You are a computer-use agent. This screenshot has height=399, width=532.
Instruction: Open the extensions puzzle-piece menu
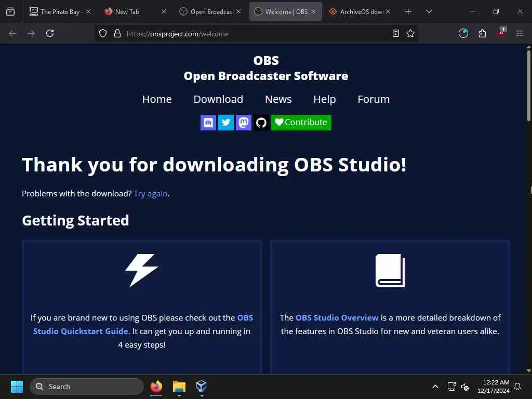point(482,33)
